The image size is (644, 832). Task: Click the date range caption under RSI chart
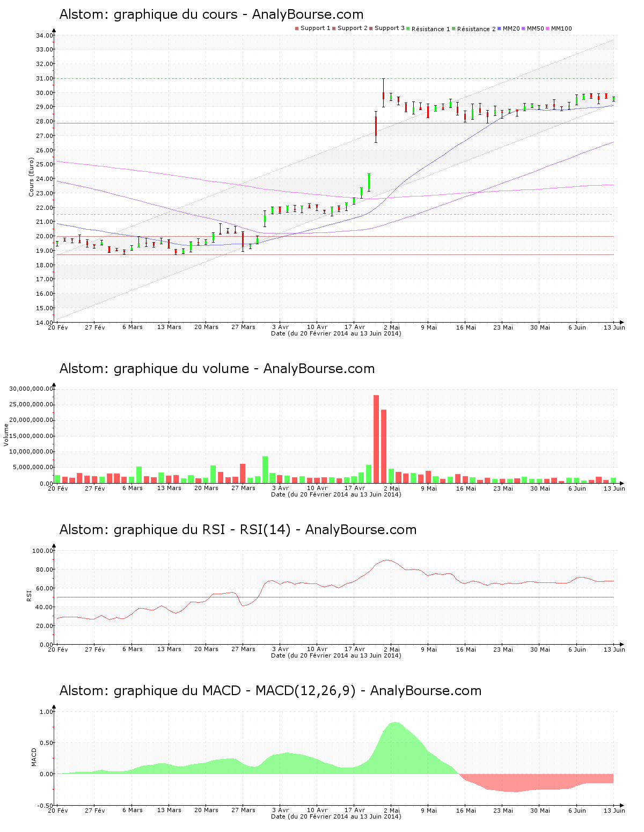(336, 655)
